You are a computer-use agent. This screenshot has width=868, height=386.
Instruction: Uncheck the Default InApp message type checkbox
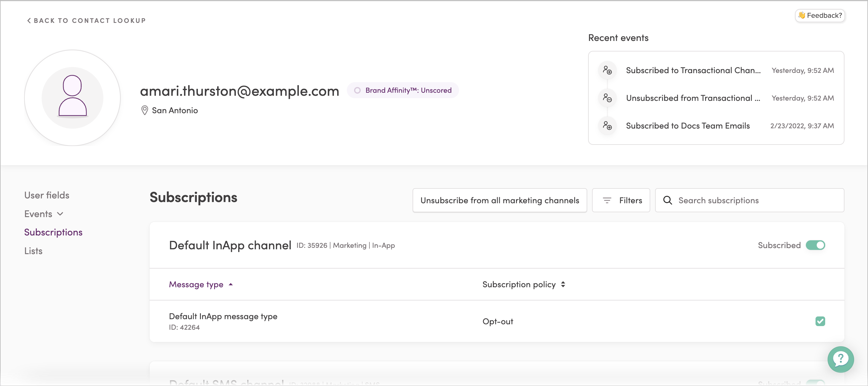pos(820,321)
